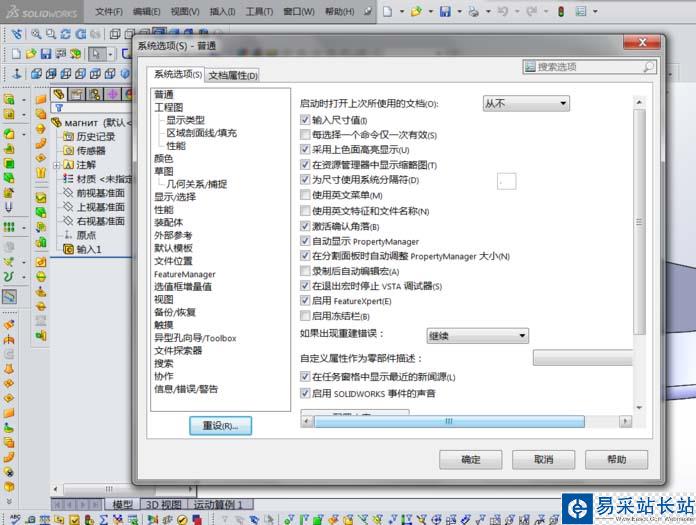Image resolution: width=696 pixels, height=525 pixels.
Task: Open the PropertyManager tab icon
Action: click(76, 94)
